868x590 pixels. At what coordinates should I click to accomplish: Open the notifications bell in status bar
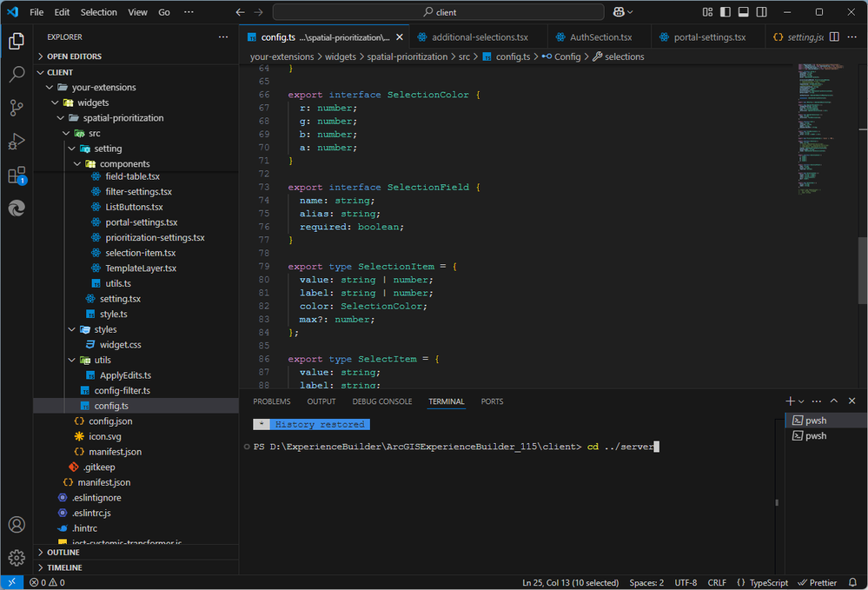[x=853, y=582]
